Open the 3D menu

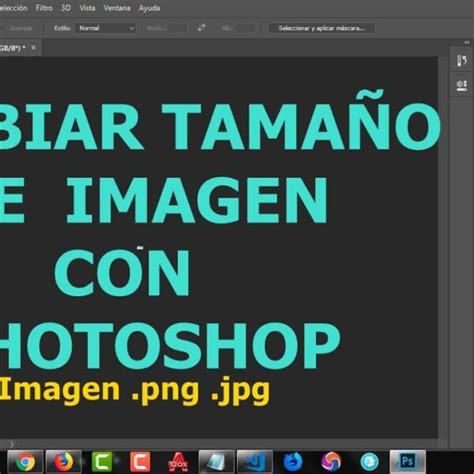(66, 8)
